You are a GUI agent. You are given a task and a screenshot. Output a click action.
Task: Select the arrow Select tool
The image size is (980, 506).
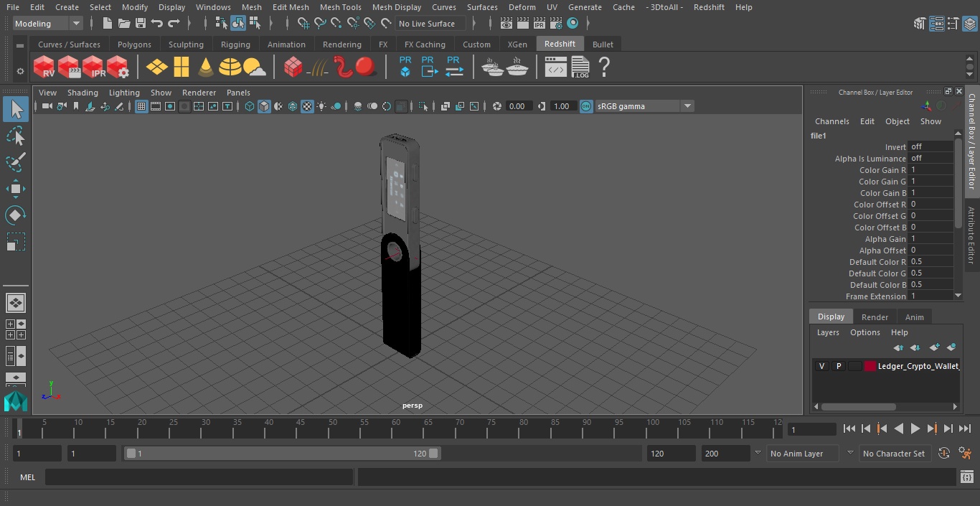tap(16, 110)
